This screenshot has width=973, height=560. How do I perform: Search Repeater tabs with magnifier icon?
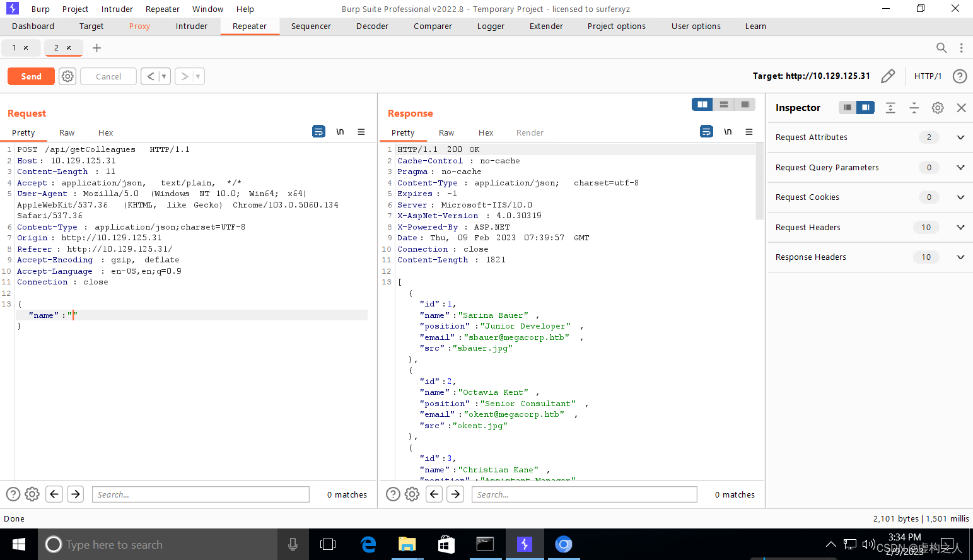coord(941,48)
